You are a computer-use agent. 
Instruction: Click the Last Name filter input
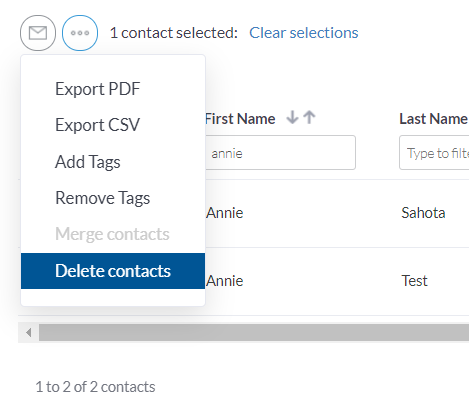[x=434, y=153]
